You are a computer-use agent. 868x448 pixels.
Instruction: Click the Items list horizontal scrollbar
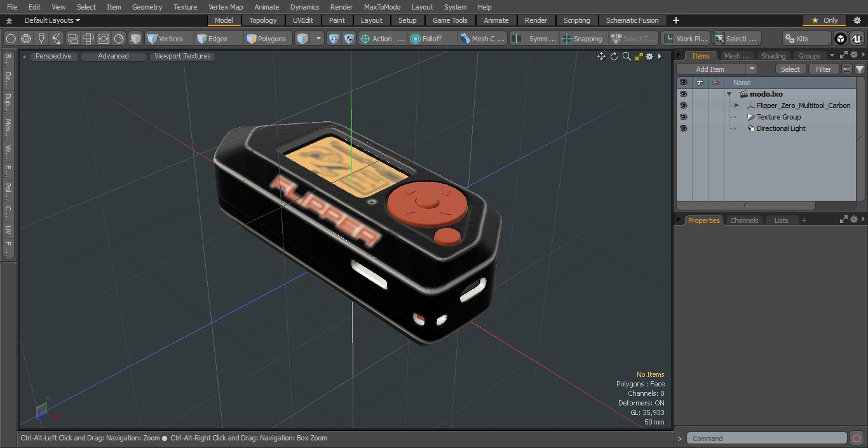pos(747,205)
